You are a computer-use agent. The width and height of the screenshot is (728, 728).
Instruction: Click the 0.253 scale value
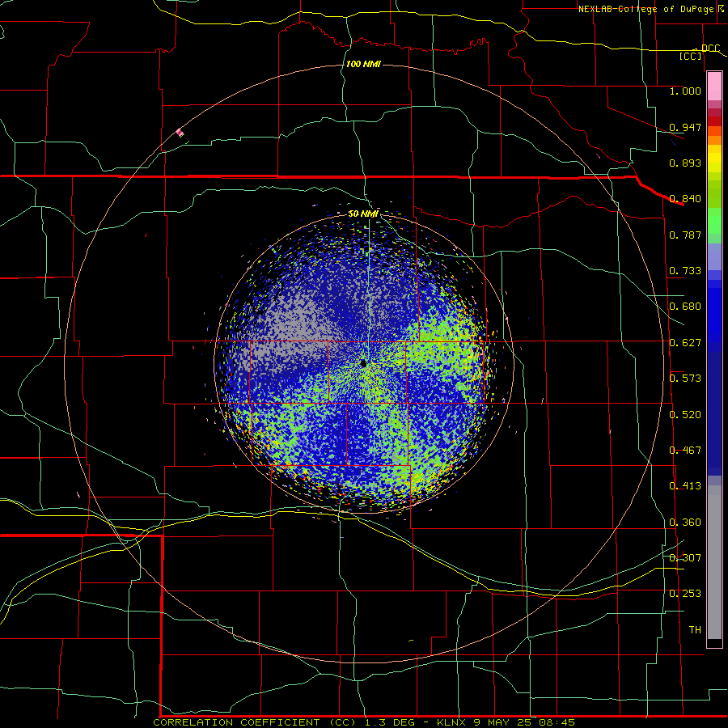(x=685, y=594)
